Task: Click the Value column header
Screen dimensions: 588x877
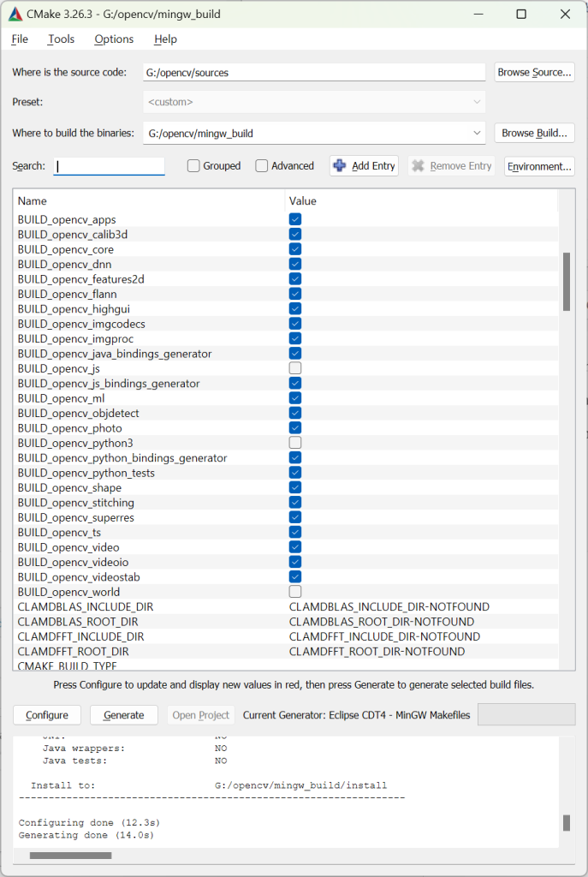Action: click(421, 200)
